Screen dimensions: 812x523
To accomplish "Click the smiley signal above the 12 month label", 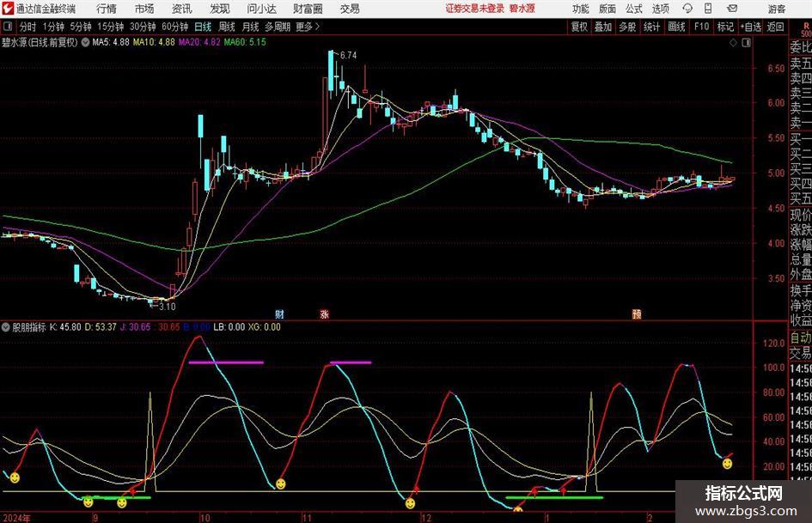I will (x=410, y=502).
